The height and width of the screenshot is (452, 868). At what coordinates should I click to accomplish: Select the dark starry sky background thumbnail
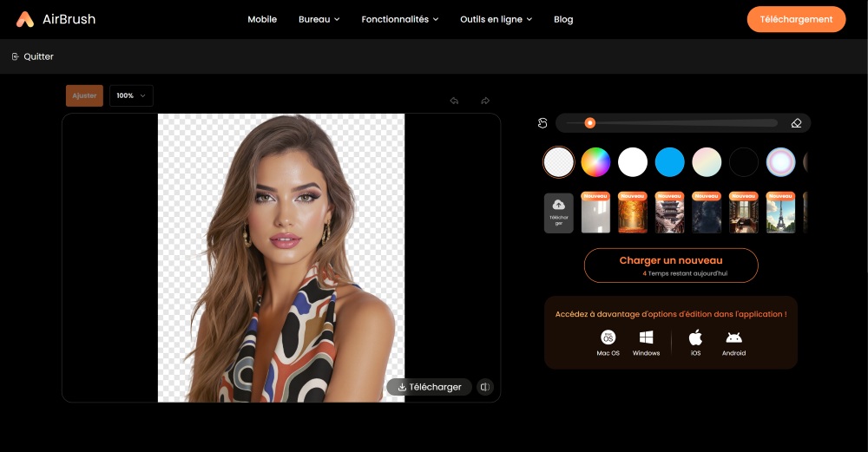(x=707, y=213)
